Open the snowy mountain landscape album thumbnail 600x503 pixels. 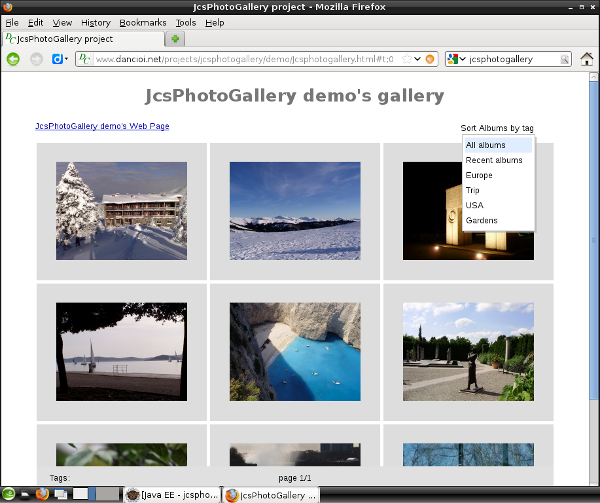[x=295, y=211]
